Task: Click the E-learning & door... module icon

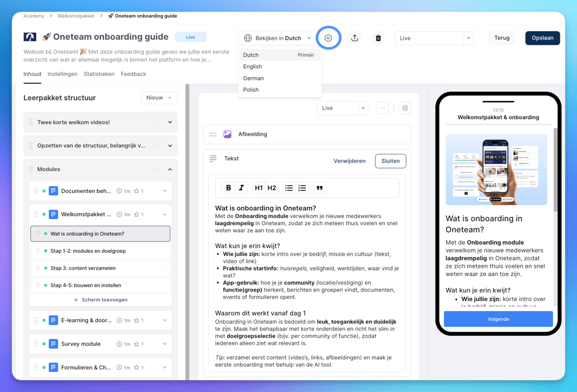Action: point(53,320)
